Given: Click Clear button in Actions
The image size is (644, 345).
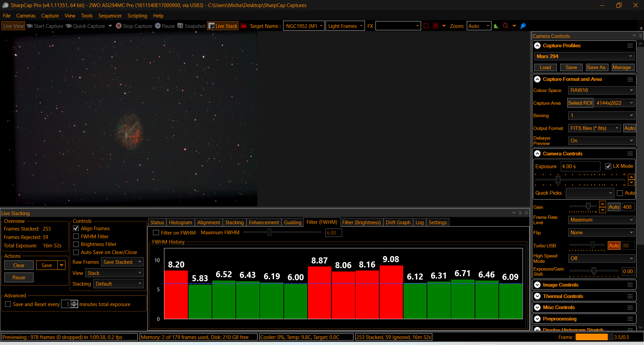Looking at the screenshot, I should click(x=19, y=265).
